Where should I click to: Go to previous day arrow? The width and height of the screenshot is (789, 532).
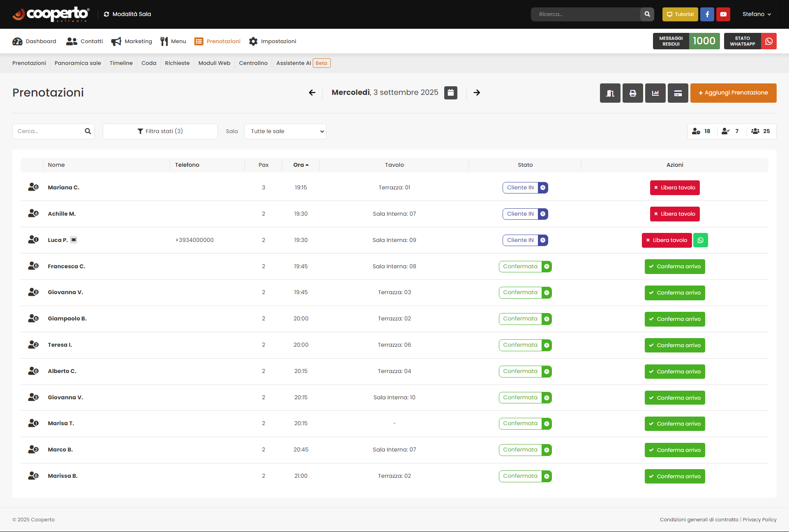pyautogui.click(x=312, y=93)
